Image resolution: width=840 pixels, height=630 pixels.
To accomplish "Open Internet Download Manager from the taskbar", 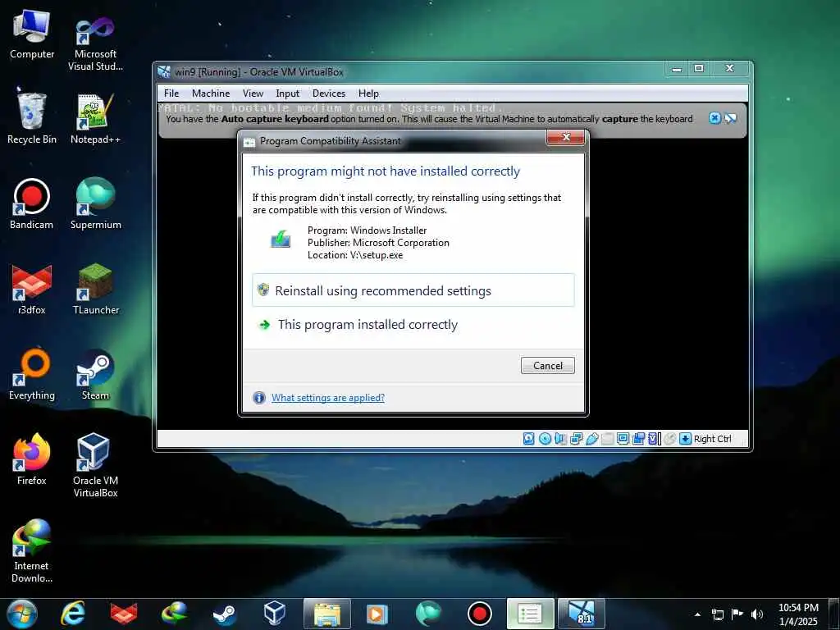I will pyautogui.click(x=174, y=614).
